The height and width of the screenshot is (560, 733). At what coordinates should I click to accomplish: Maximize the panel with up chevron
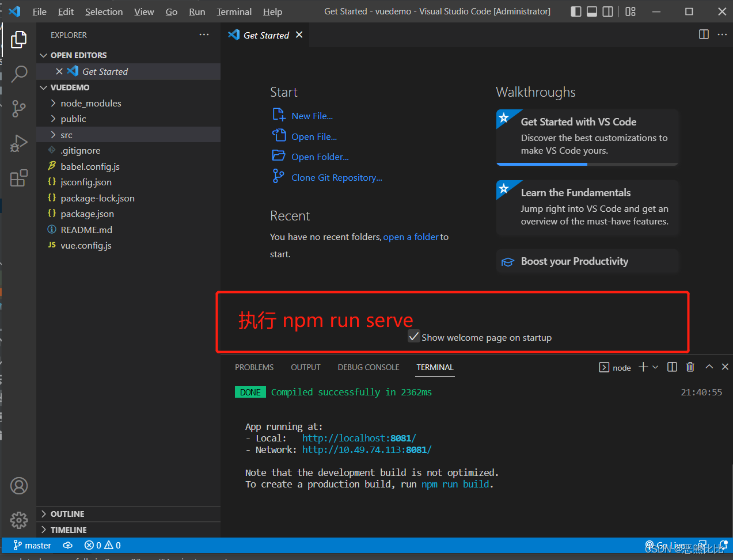click(x=709, y=367)
